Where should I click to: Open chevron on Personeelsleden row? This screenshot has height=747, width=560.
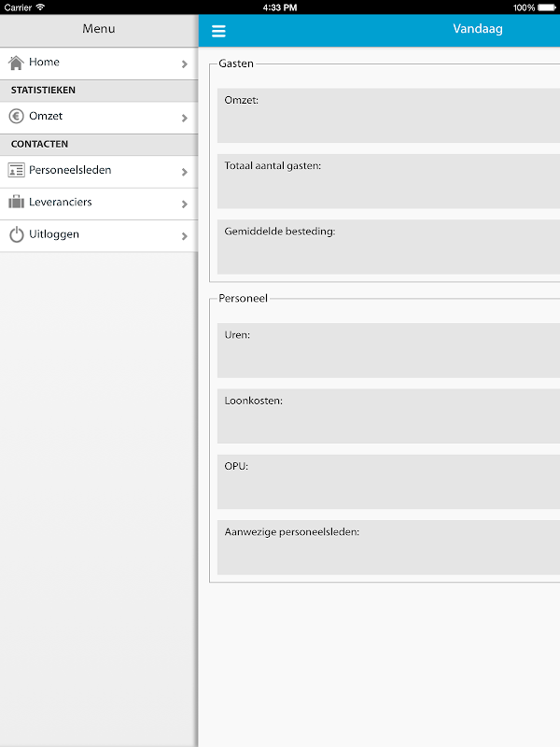185,172
